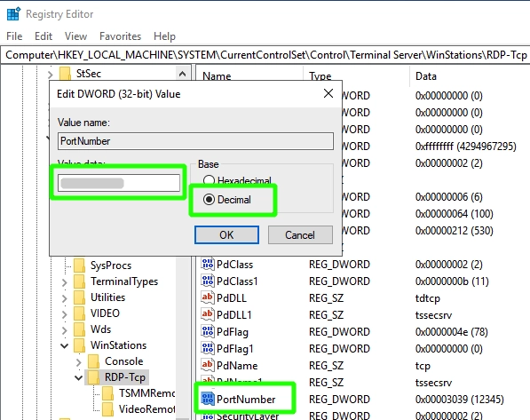This screenshot has width=530, height=420.
Task: Click the Utilities folder icon
Action: pos(79,297)
